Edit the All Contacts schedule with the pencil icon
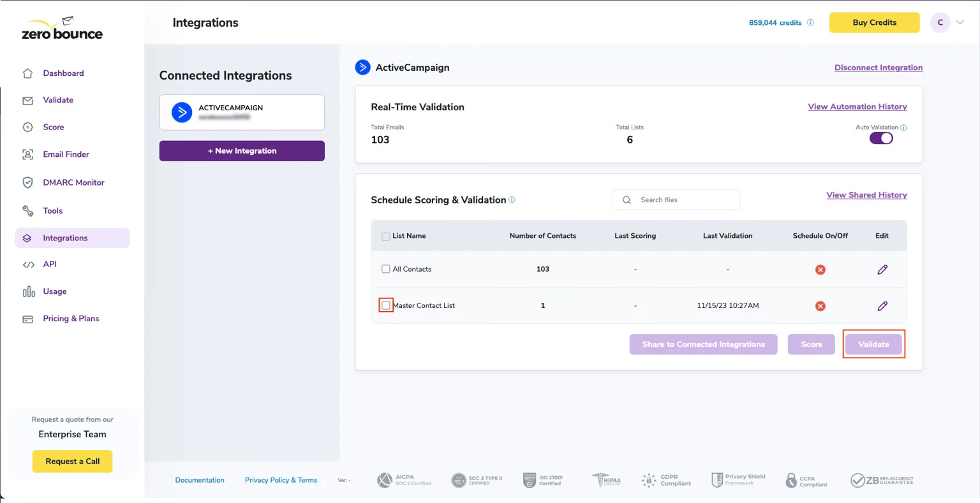This screenshot has width=980, height=503. click(882, 269)
